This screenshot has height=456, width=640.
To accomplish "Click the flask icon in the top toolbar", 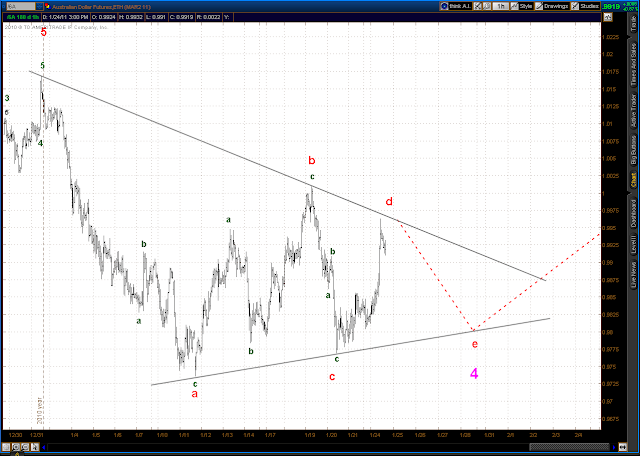I will [487, 6].
